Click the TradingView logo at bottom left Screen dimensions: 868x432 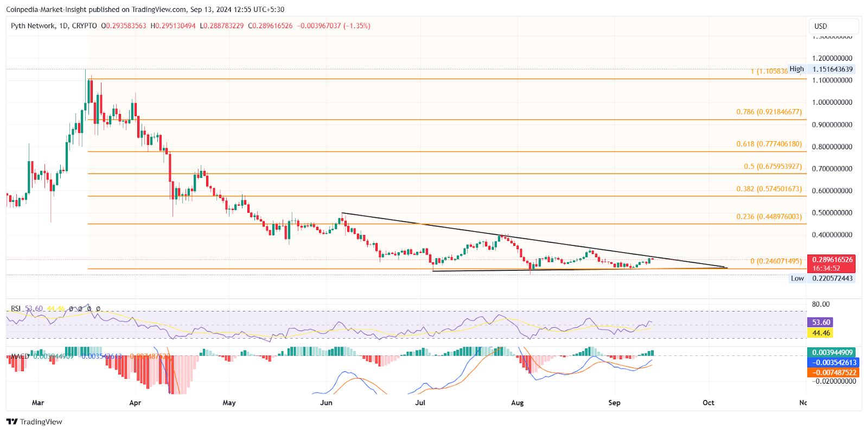coord(34,422)
